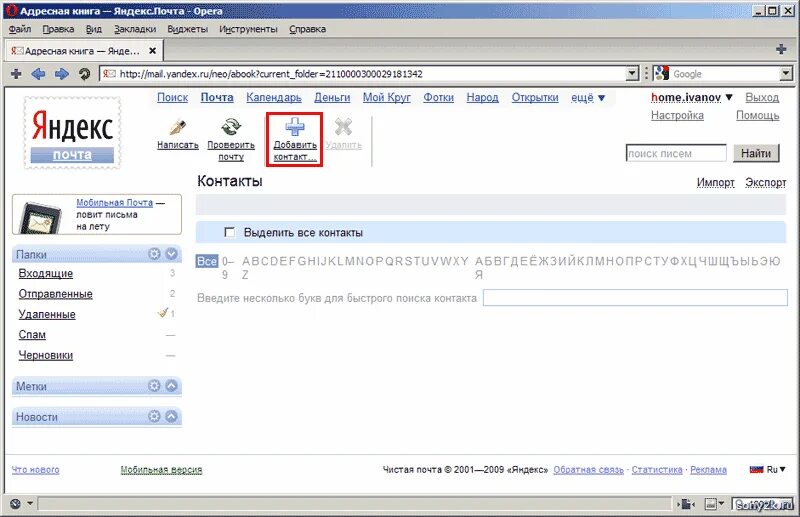
Task: Click the Фотки service link
Action: 438,97
